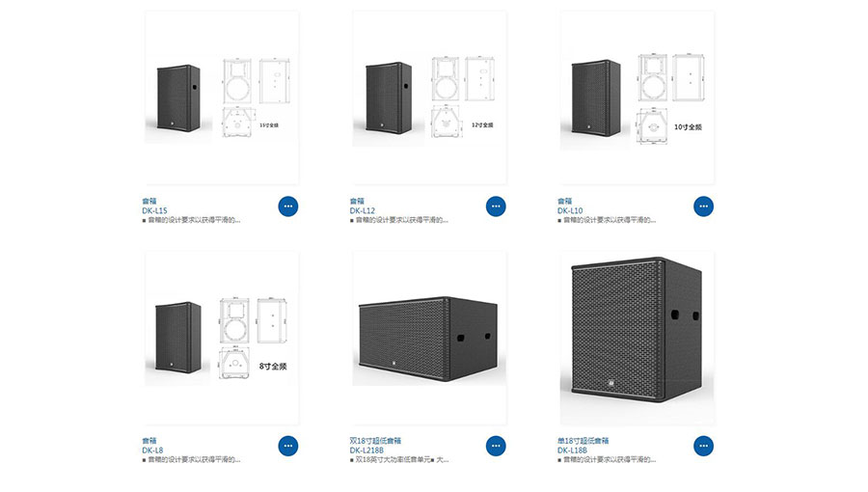The height and width of the screenshot is (492, 868).
Task: Open the more button for DK-L18B
Action: 703,446
